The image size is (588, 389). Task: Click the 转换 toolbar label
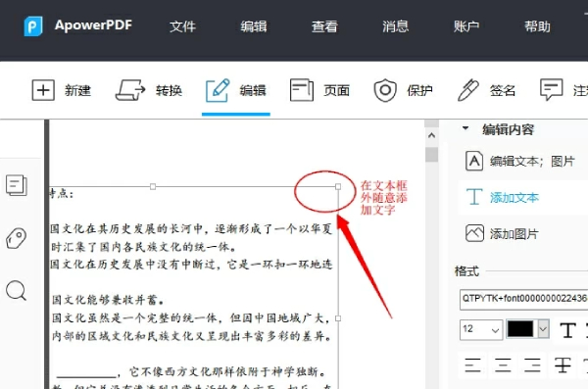point(170,91)
